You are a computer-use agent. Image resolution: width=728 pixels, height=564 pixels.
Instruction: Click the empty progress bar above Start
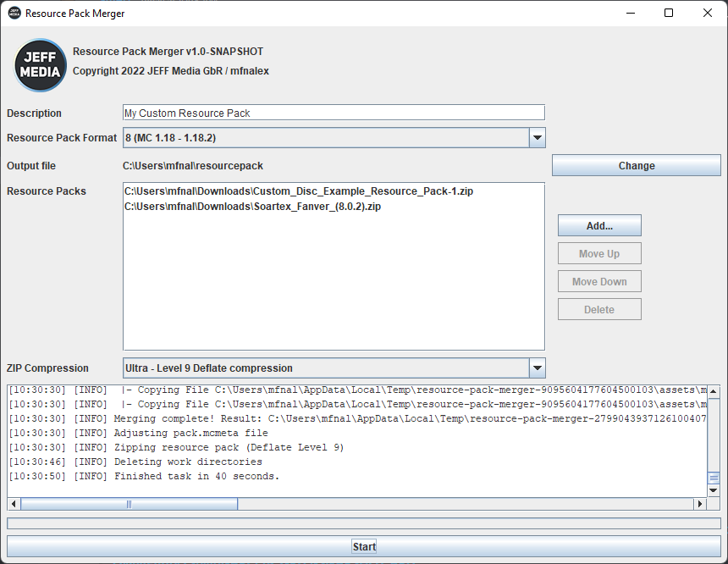(364, 523)
